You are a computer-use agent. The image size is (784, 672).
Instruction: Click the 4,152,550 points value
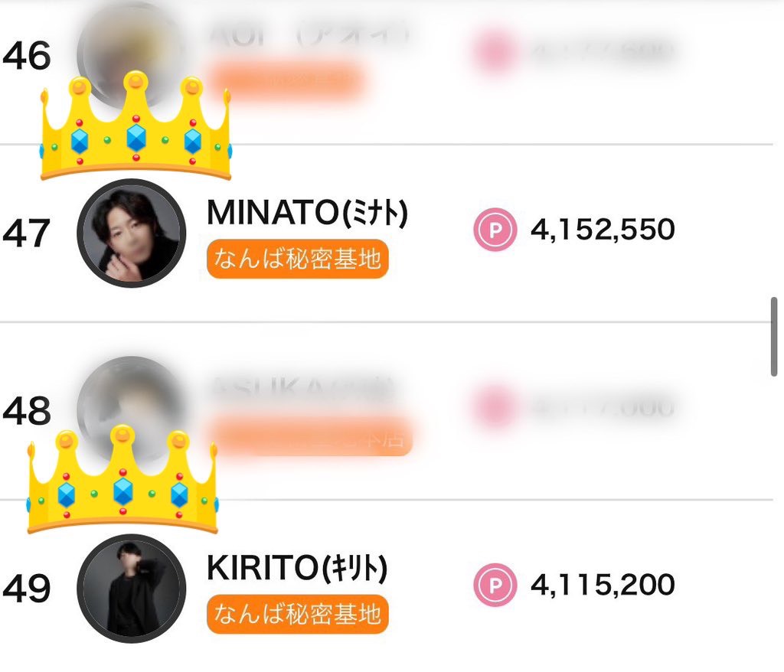(603, 230)
